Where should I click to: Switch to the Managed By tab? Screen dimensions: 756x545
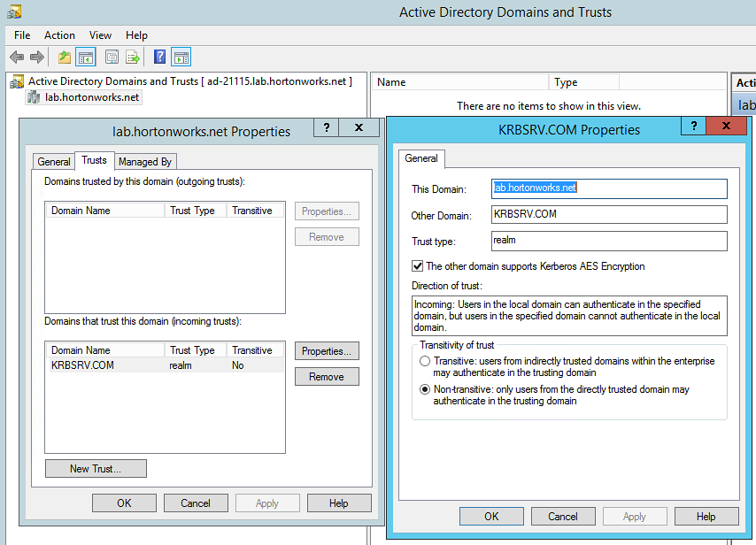144,162
